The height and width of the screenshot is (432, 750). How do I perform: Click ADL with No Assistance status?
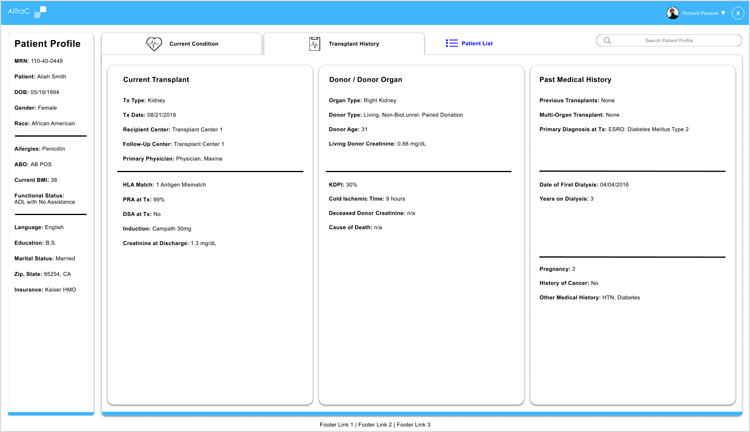[44, 202]
